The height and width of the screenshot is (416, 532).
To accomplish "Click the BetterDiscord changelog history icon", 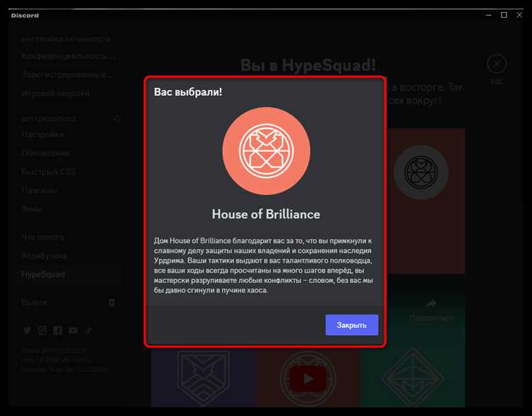I will coord(117,119).
